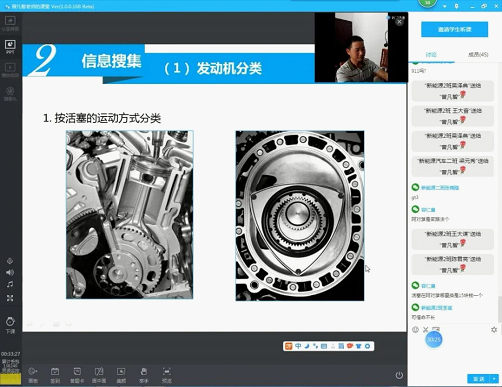The image size is (502, 387).
Task: Open the sign-in calendar icon in bottom toolbar
Action: (55, 375)
